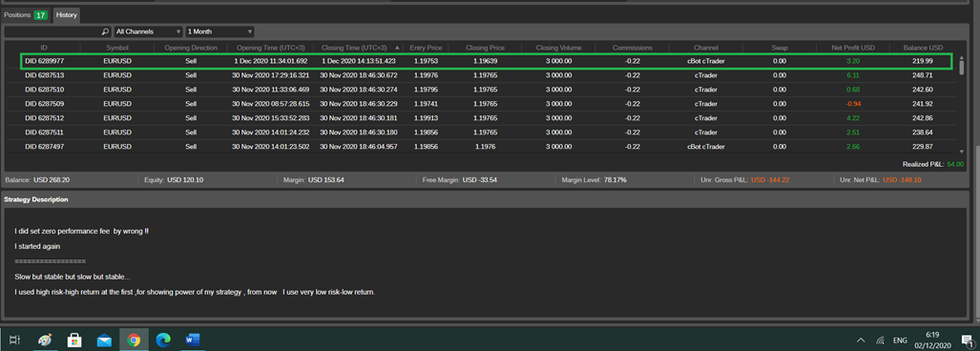980x351 pixels.
Task: Sort by Opening Time (UTC+3) header
Action: click(x=271, y=48)
